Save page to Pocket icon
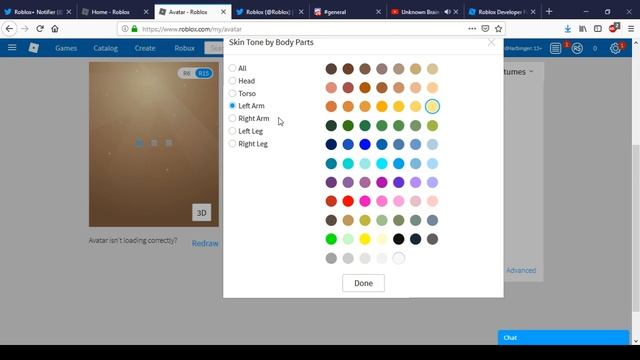 coord(485,29)
